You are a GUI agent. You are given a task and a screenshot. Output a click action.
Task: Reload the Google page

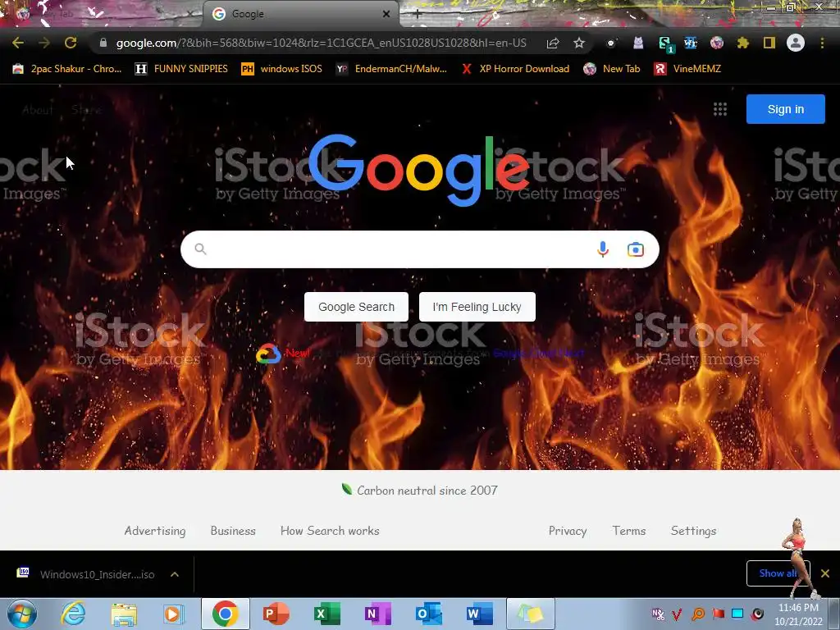tap(71, 43)
